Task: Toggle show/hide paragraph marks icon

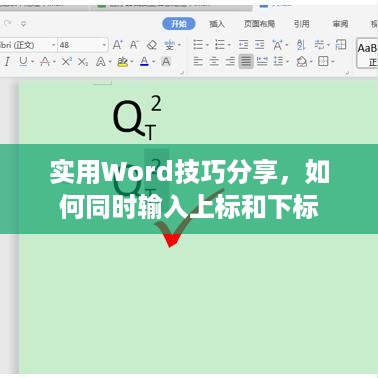Action: [319, 45]
